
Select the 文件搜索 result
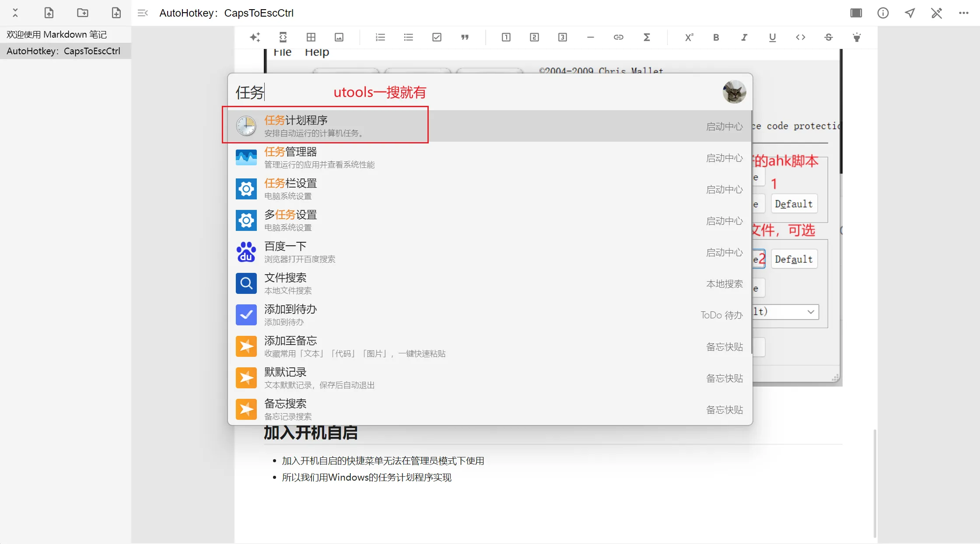490,283
